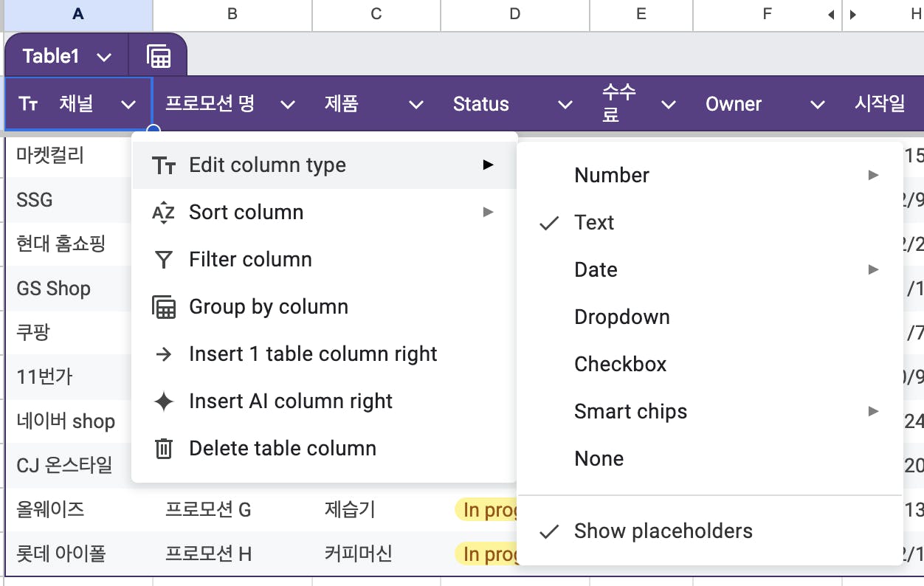Choose Checkbox as the column type
The image size is (924, 586).
point(620,365)
